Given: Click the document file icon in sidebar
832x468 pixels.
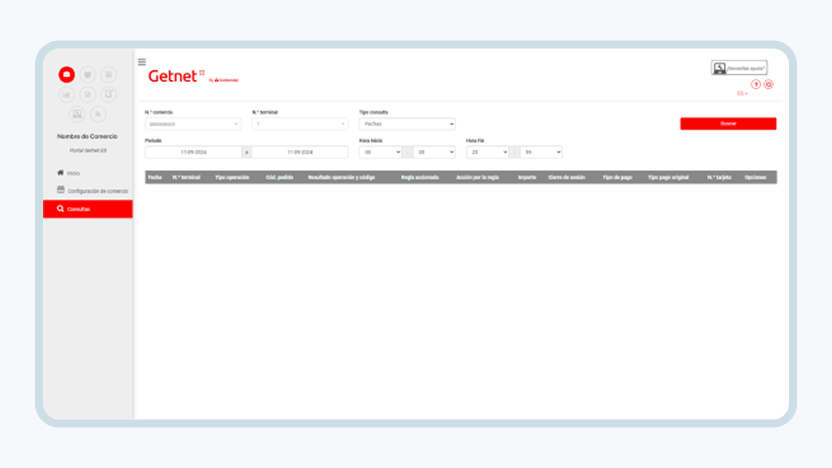Looking at the screenshot, I should [88, 94].
